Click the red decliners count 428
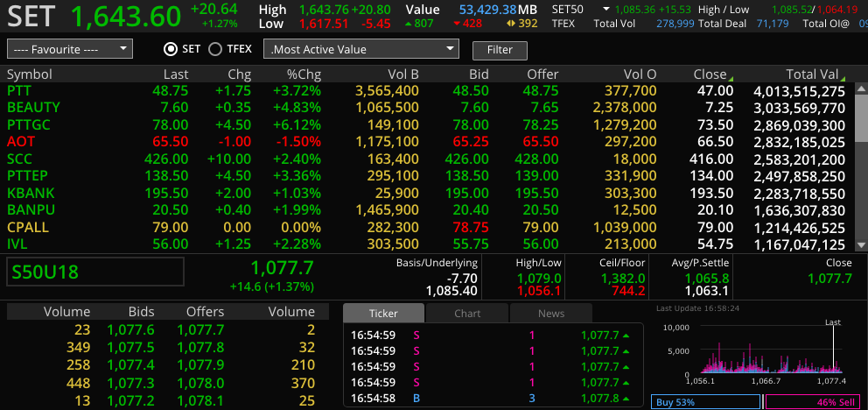 pos(472,24)
